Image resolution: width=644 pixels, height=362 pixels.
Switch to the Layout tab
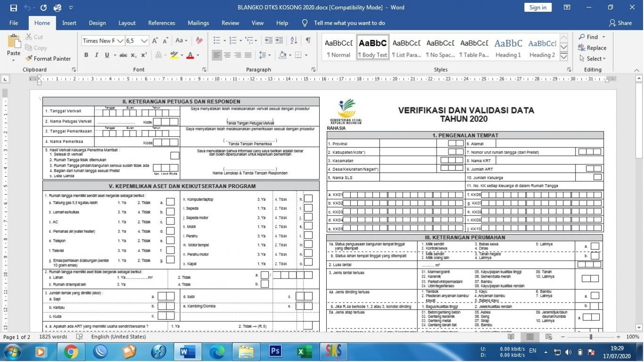pos(127,23)
